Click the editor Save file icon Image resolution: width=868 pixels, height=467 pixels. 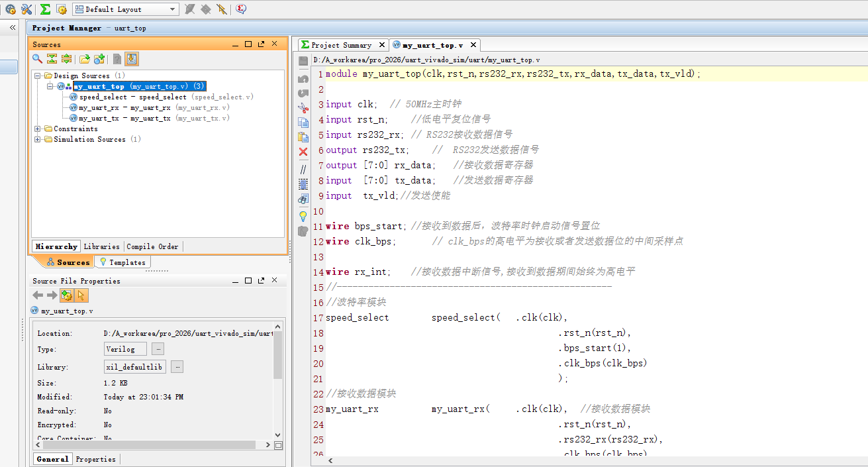pos(303,61)
